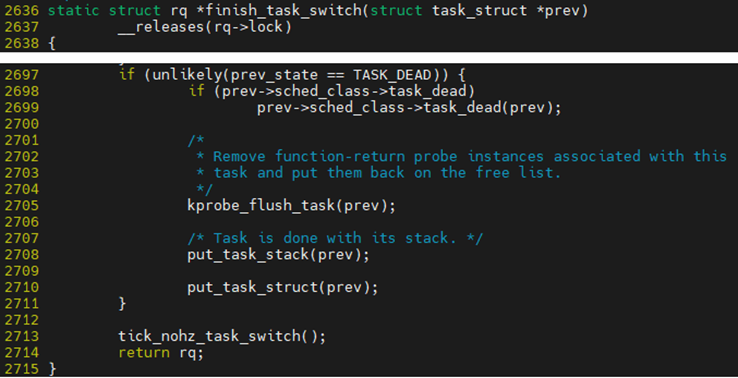This screenshot has width=738, height=378.
Task: Click the 'Task is done with its stack' comment
Action: tap(335, 238)
